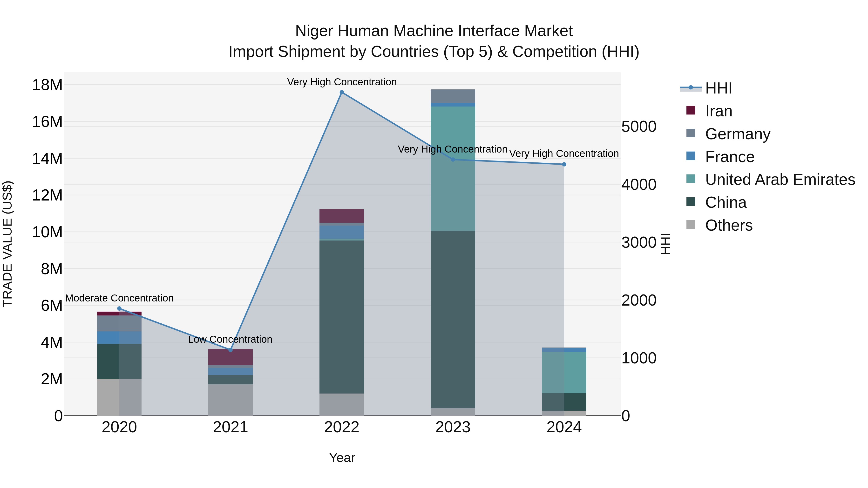
Task: Click the China segment of the 2023 bar
Action: (453, 320)
